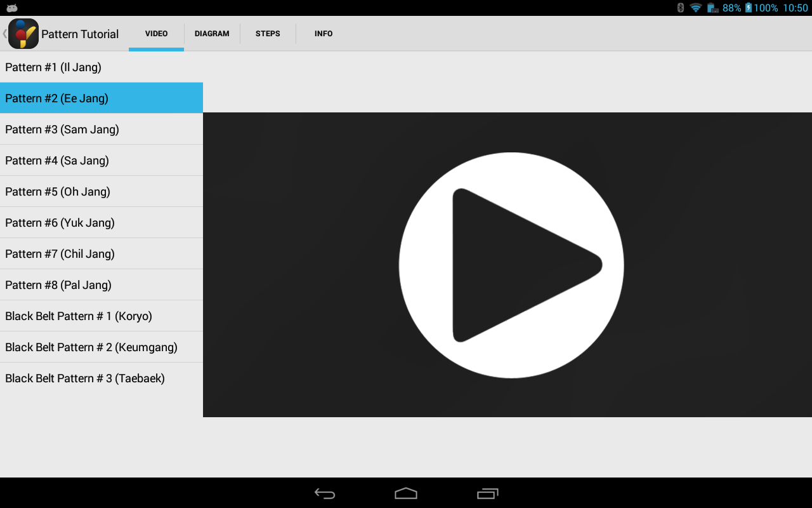Tap the battery charging icon
812x508 pixels.
point(749,8)
